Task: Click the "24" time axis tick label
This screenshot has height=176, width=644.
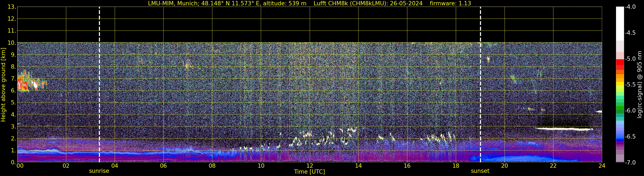Action: point(602,166)
